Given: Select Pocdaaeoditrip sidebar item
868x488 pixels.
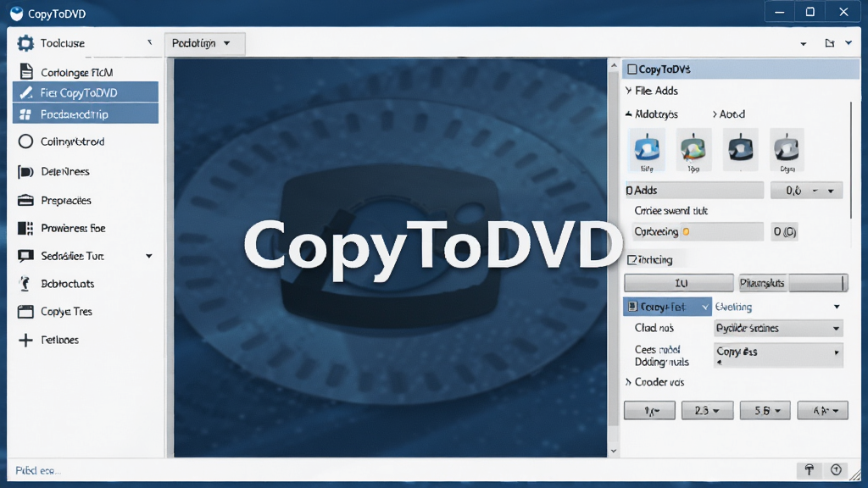Looking at the screenshot, I should point(86,114).
